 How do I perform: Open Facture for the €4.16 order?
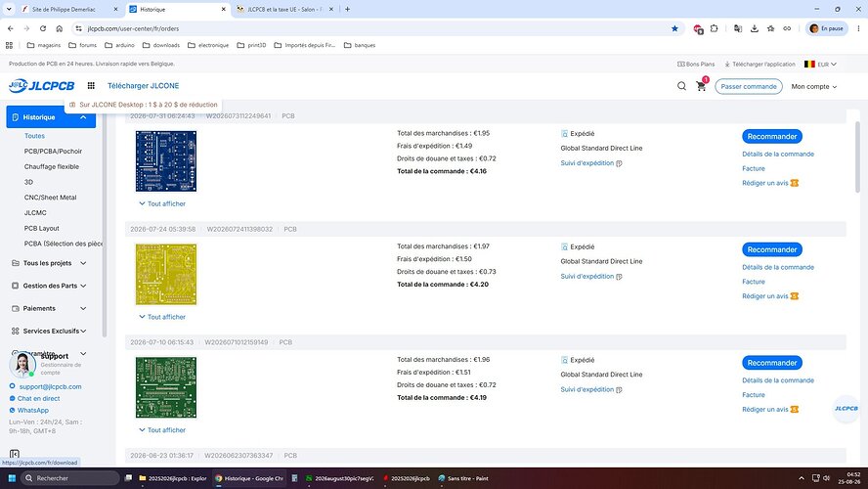point(754,168)
